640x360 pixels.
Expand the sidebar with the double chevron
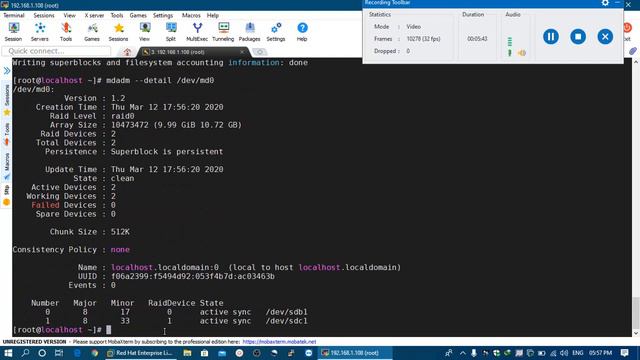7,71
